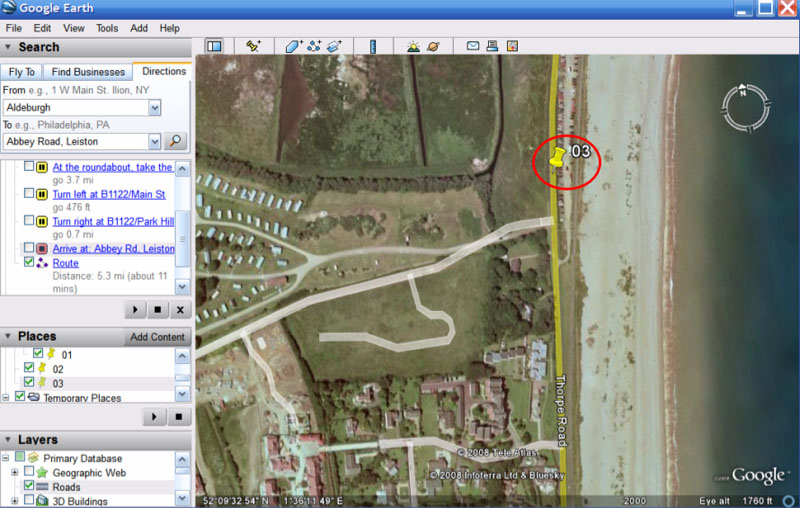Stop the directions tour
800x508 pixels.
[x=158, y=310]
